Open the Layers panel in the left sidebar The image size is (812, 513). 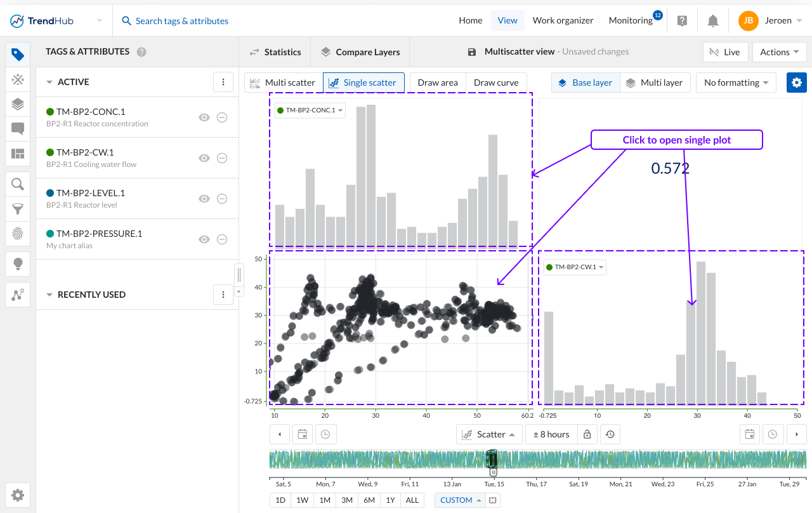17,104
